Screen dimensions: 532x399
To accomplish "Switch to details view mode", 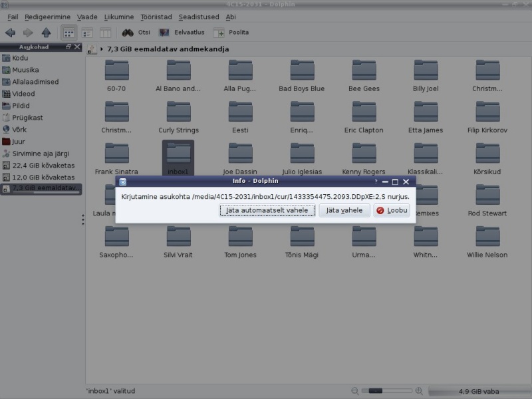I will point(87,33).
